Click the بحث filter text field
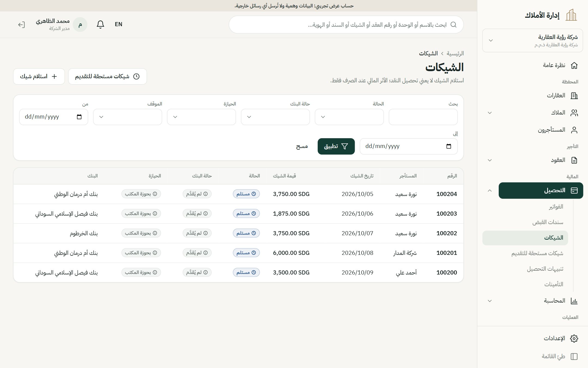Screen dimensions: 588x368 click(x=423, y=117)
